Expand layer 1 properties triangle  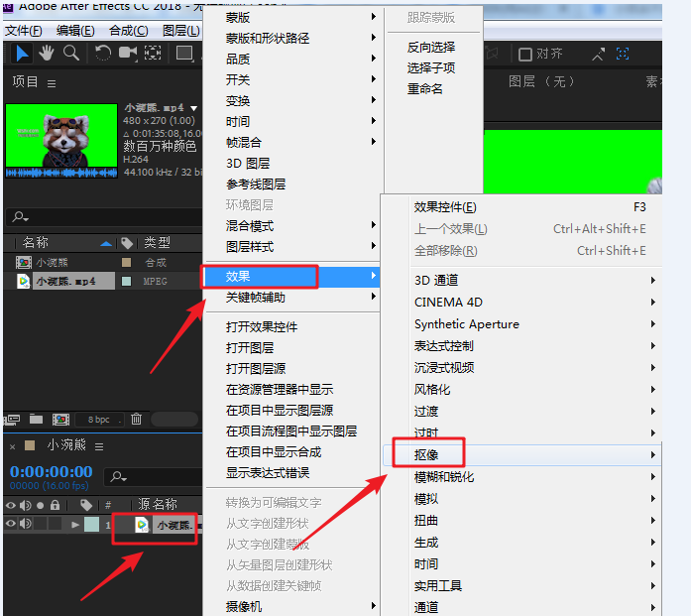(75, 525)
